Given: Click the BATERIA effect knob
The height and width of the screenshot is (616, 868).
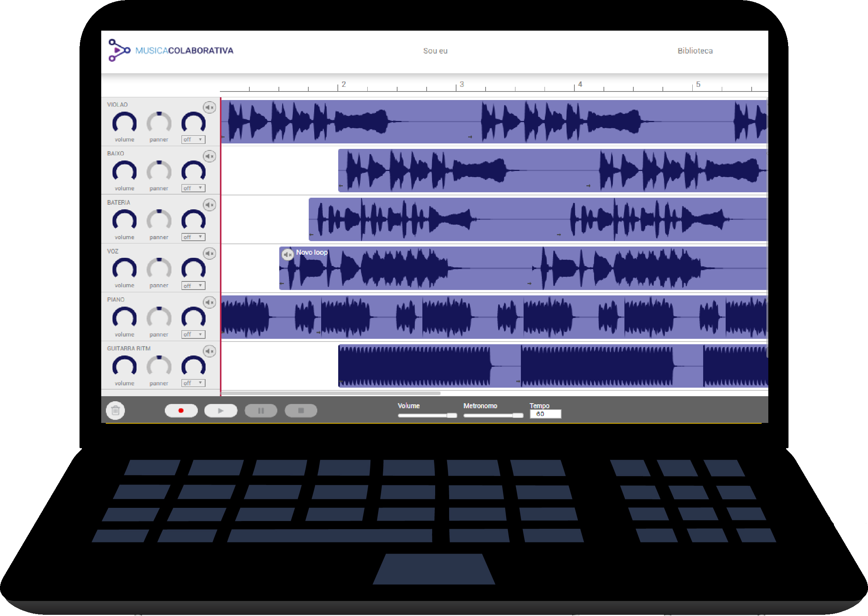Looking at the screenshot, I should coord(194,220).
